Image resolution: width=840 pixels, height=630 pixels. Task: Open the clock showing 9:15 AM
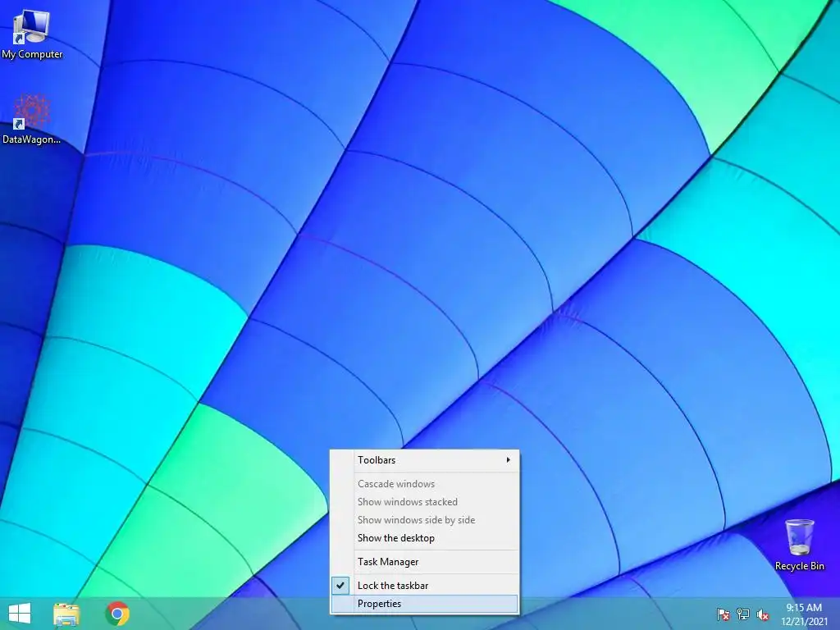point(804,614)
